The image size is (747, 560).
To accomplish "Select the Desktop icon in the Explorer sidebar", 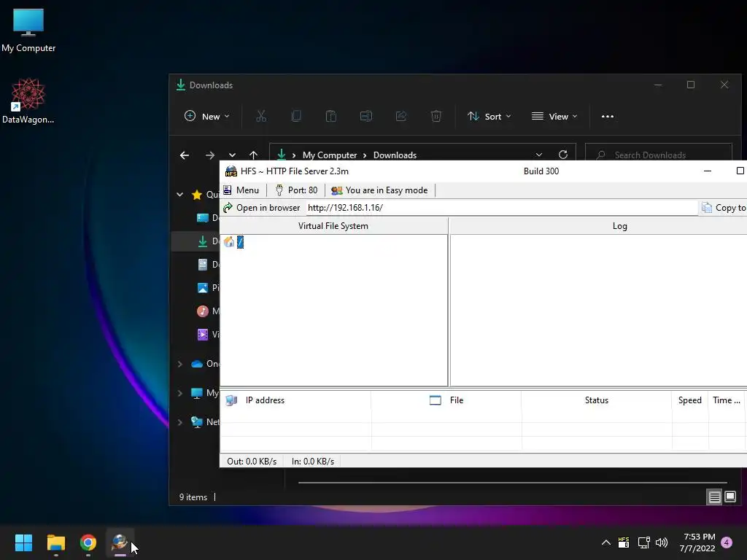I will click(x=203, y=217).
